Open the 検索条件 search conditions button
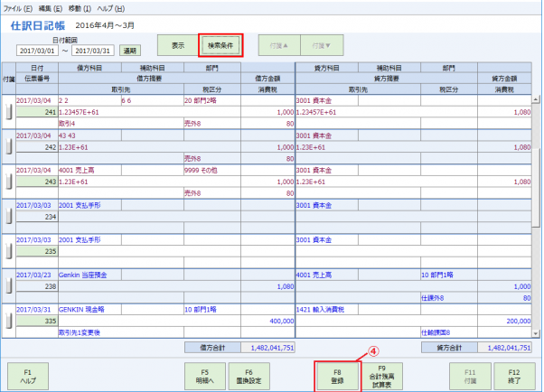The width and height of the screenshot is (544, 392). (x=221, y=43)
